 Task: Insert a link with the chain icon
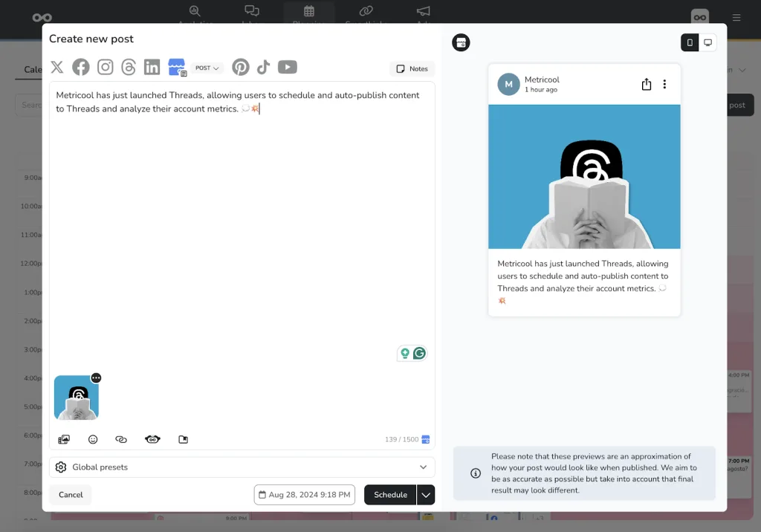(x=121, y=439)
